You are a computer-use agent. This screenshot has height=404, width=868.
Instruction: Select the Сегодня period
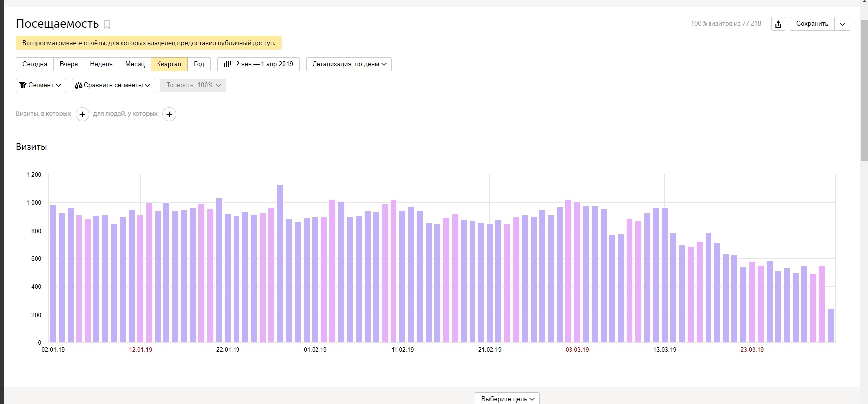coord(35,64)
